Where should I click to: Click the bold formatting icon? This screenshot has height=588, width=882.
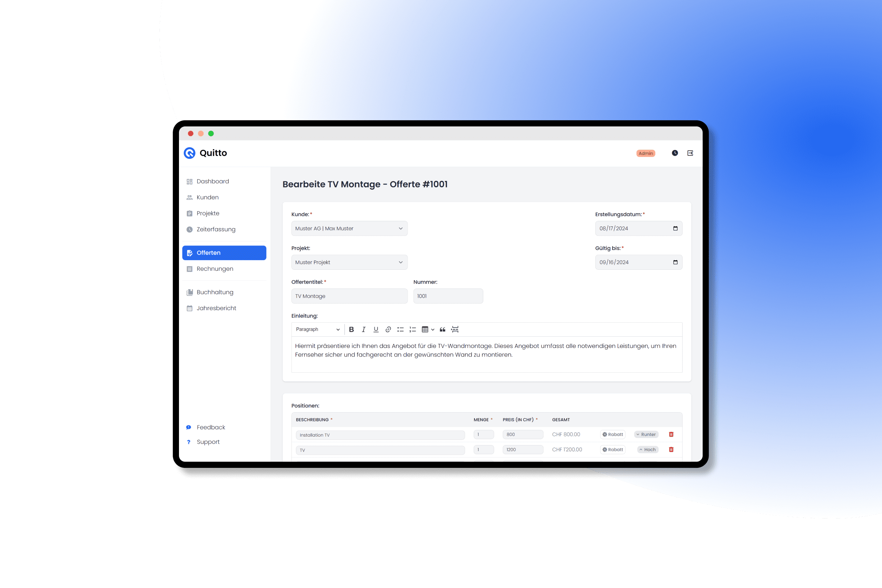(x=352, y=329)
